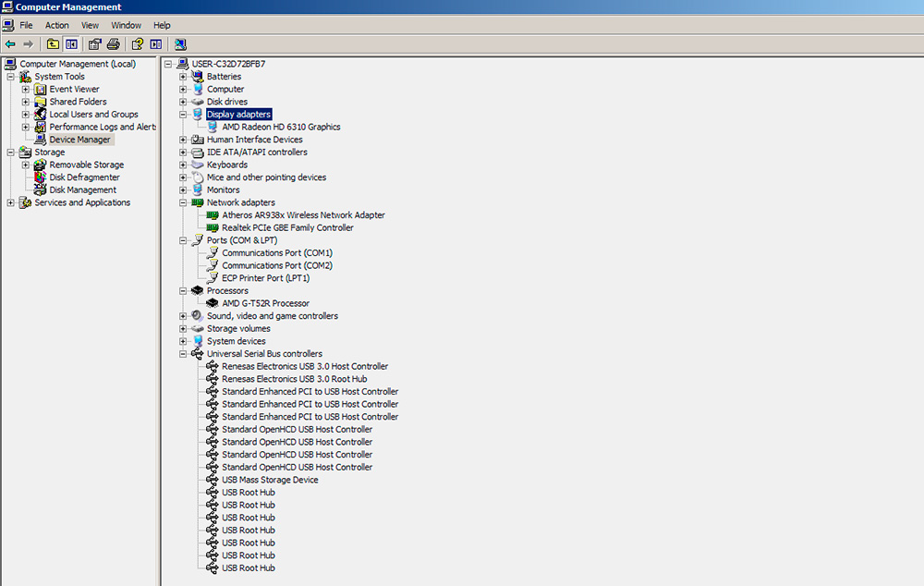Select Event Viewer in System Tools
This screenshot has height=586, width=924.
click(74, 90)
